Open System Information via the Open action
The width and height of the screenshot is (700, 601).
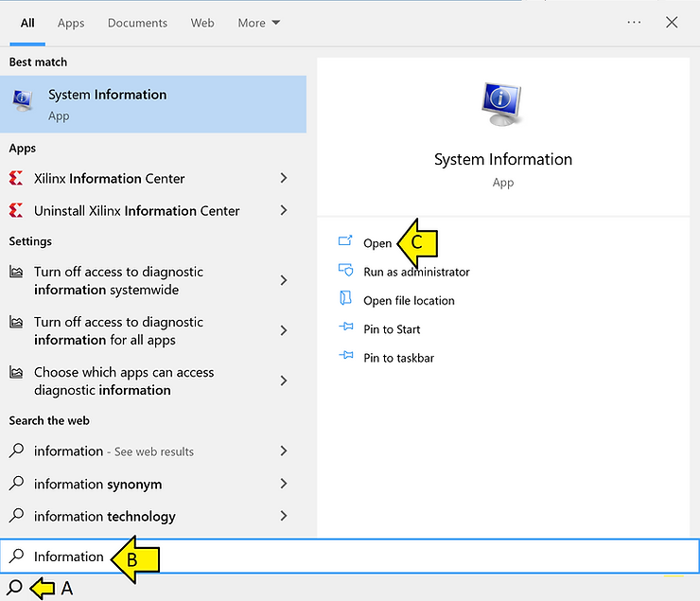coord(376,243)
